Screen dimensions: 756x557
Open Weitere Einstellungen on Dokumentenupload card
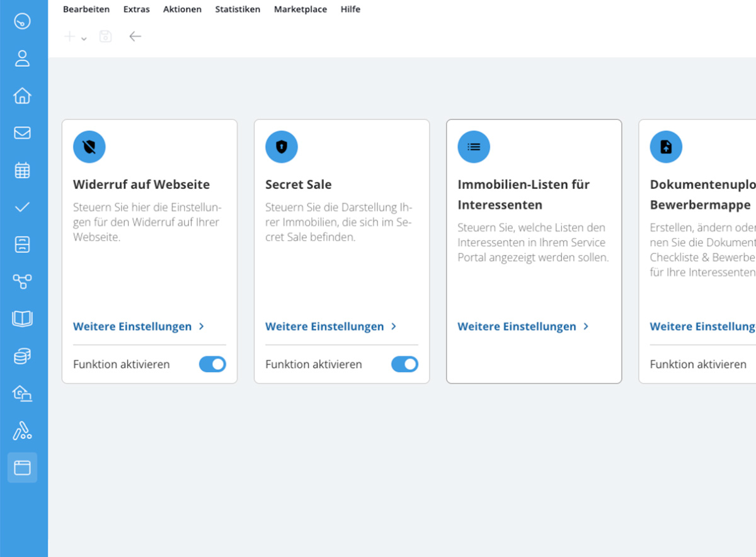pyautogui.click(x=702, y=326)
